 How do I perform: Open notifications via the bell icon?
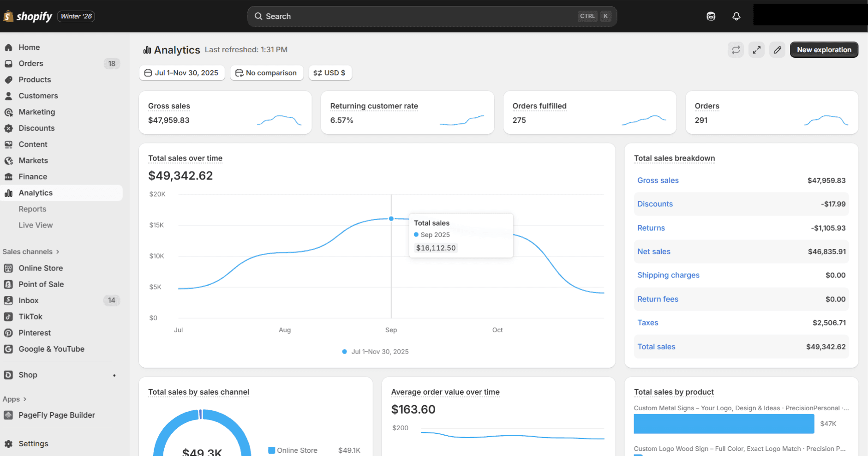[x=736, y=16]
